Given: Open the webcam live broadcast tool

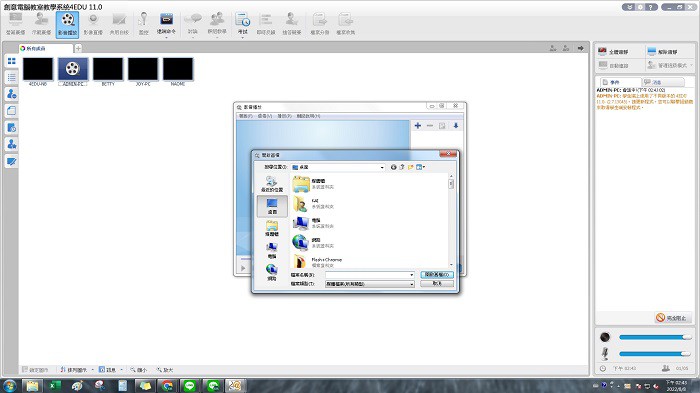Looking at the screenshot, I should pos(93,24).
